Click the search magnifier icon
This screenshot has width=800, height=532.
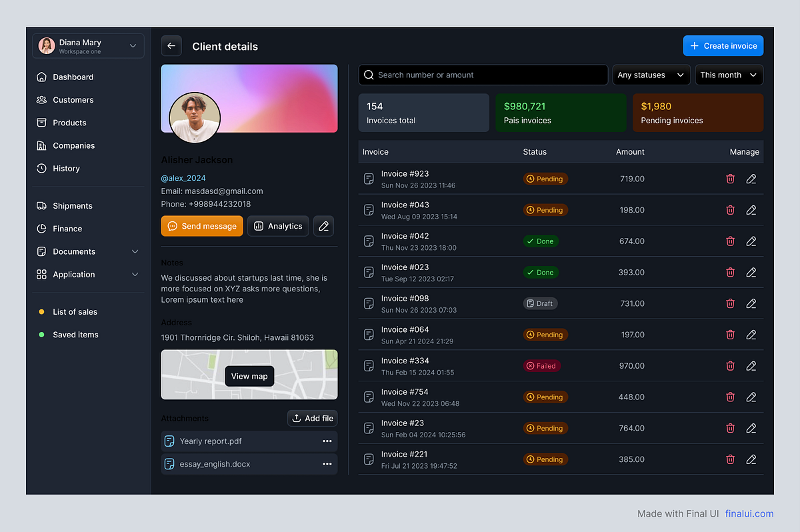coord(369,75)
